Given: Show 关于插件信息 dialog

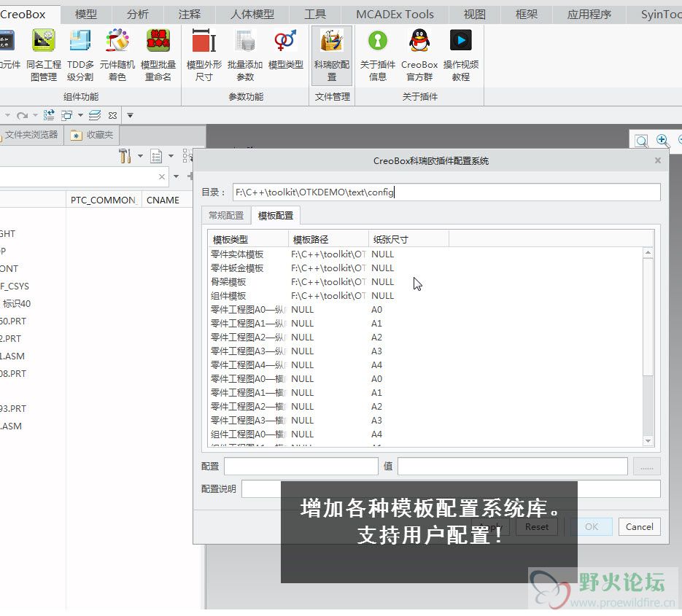Looking at the screenshot, I should 378,55.
